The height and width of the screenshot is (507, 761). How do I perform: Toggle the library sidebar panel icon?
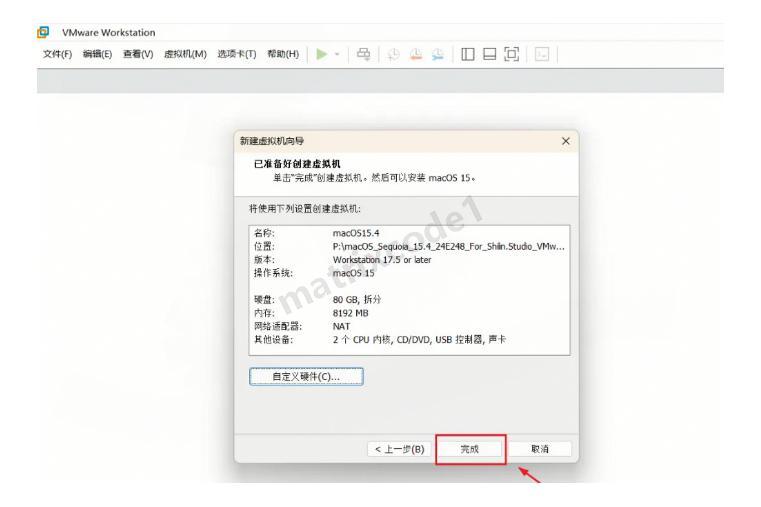[468, 54]
